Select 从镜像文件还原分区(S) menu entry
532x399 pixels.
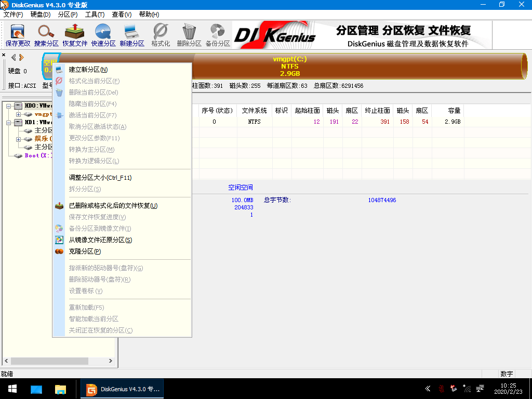pos(122,240)
